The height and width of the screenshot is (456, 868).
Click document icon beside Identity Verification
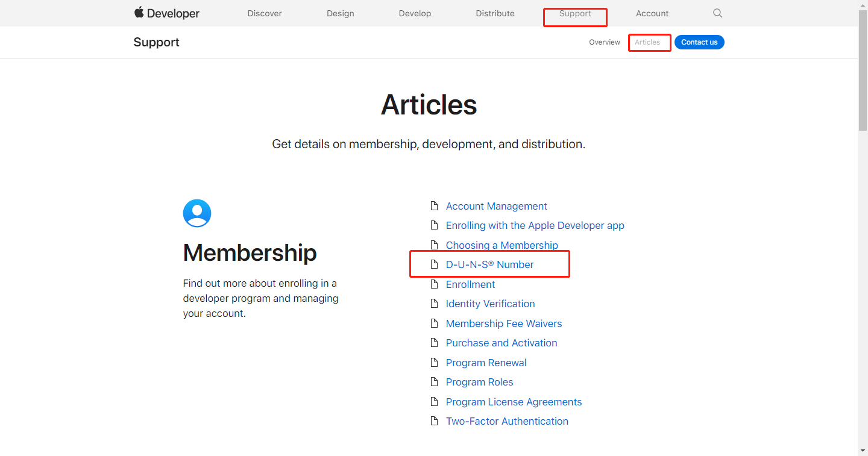(x=434, y=304)
